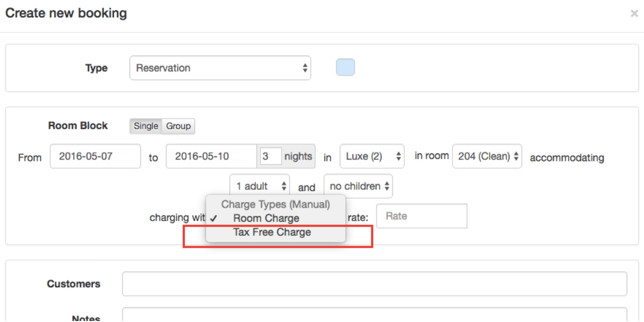Open the Luxe (2) room type dropdown

pos(372,157)
